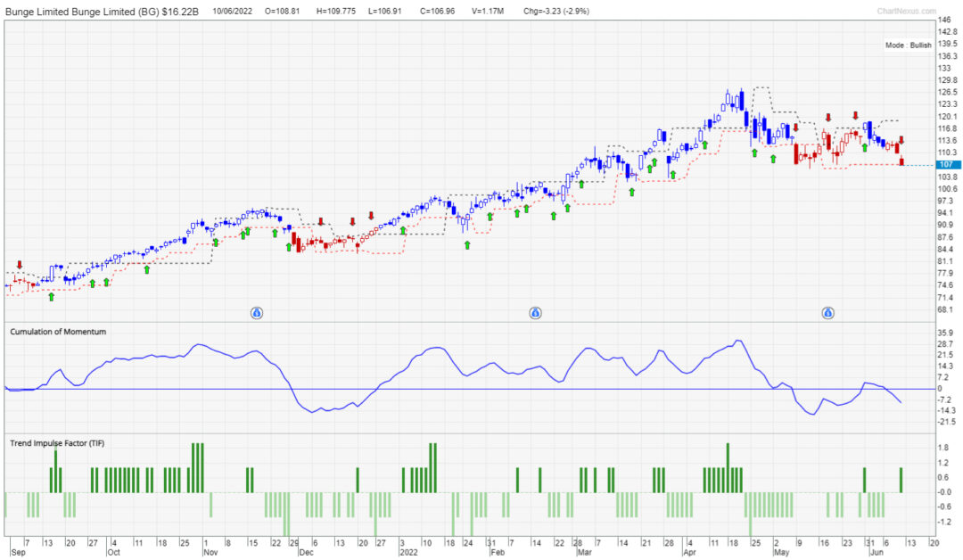The image size is (963, 560).
Task: Click the leftmost circular event icon below the candles
Action: tap(256, 313)
